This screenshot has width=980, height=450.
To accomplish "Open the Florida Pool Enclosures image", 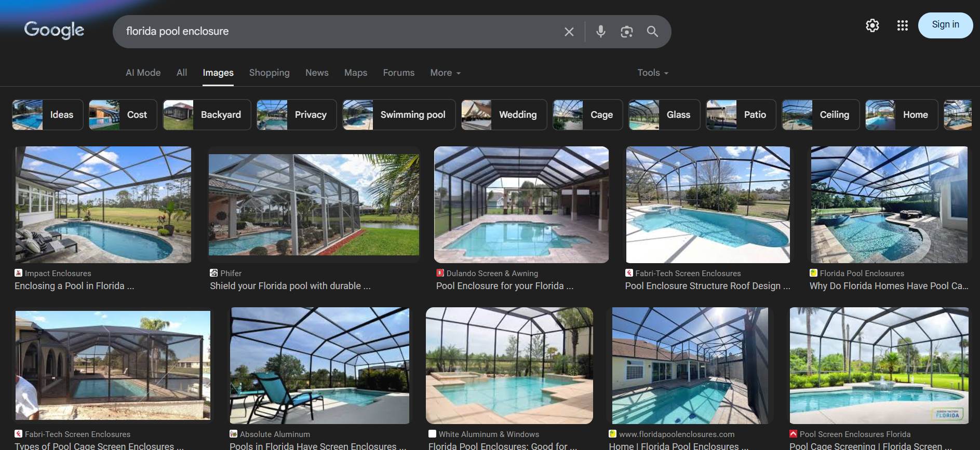I will (x=889, y=204).
